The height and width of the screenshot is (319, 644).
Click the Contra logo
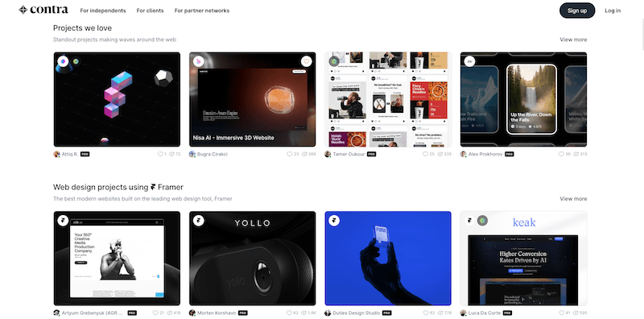(x=43, y=10)
